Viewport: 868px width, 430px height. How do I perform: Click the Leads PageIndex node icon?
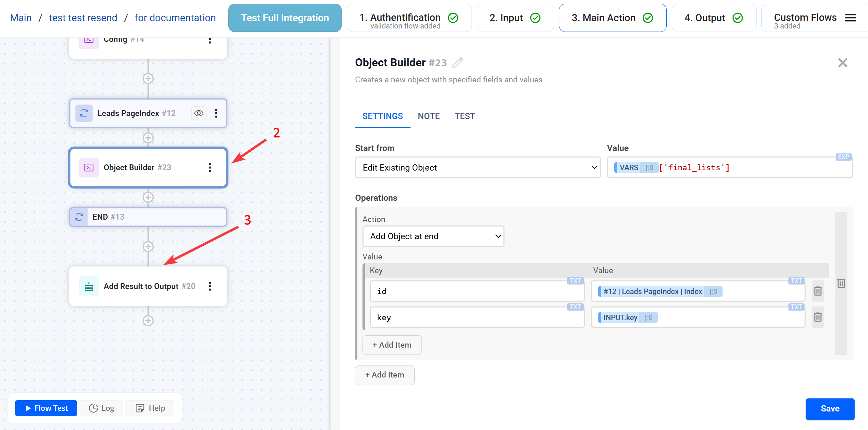tap(83, 113)
